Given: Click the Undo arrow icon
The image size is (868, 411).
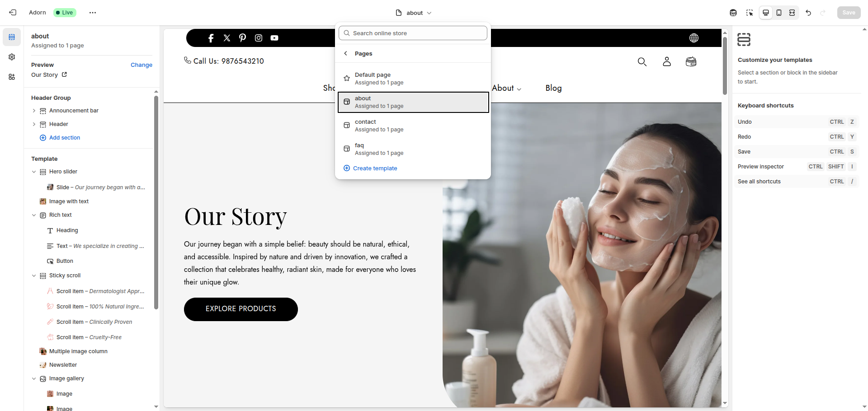Looking at the screenshot, I should 808,13.
